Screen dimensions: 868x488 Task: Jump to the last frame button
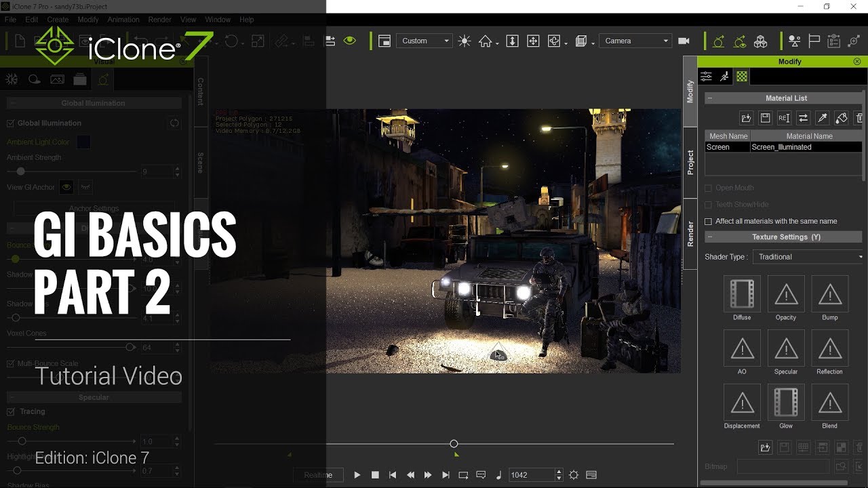pos(446,475)
